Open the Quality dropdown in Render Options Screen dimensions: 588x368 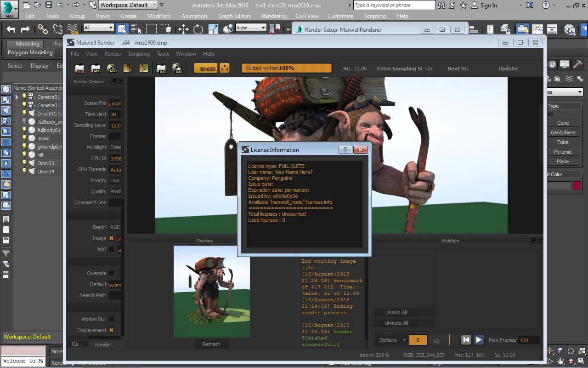115,191
